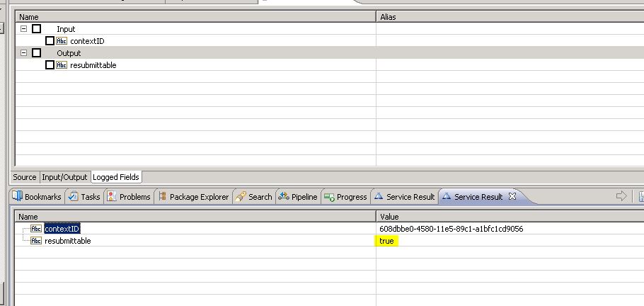Image resolution: width=644 pixels, height=306 pixels.
Task: Switch to the Source tab
Action: coord(25,177)
